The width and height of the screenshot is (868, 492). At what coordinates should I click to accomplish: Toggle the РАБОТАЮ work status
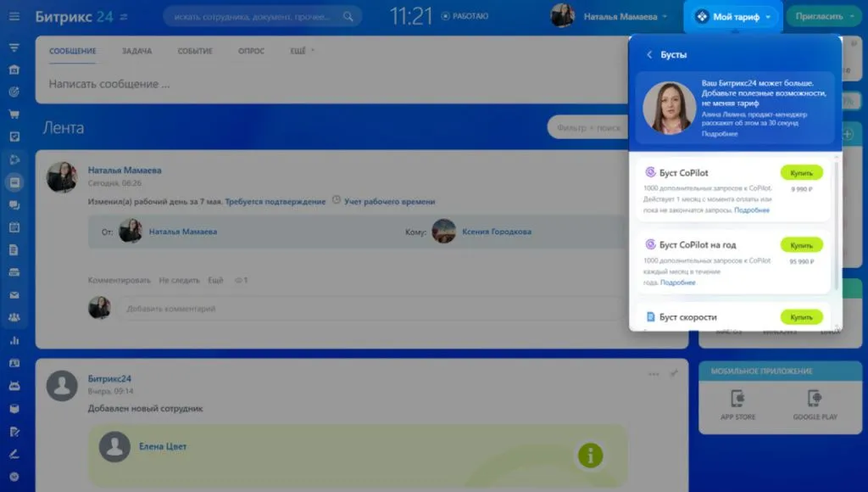[465, 16]
